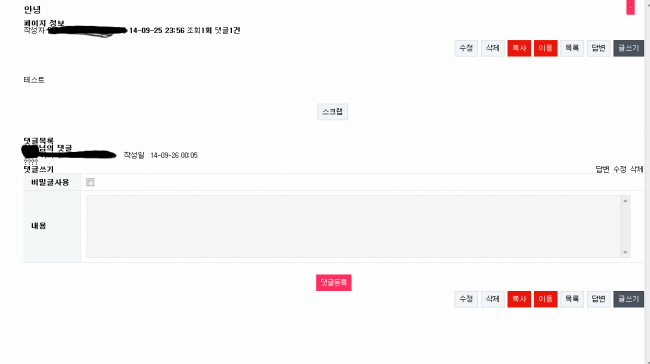Viewport: 650px width, 364px height.
Task: Enable the 비밀글사용 secret comment checkbox
Action: tap(90, 182)
